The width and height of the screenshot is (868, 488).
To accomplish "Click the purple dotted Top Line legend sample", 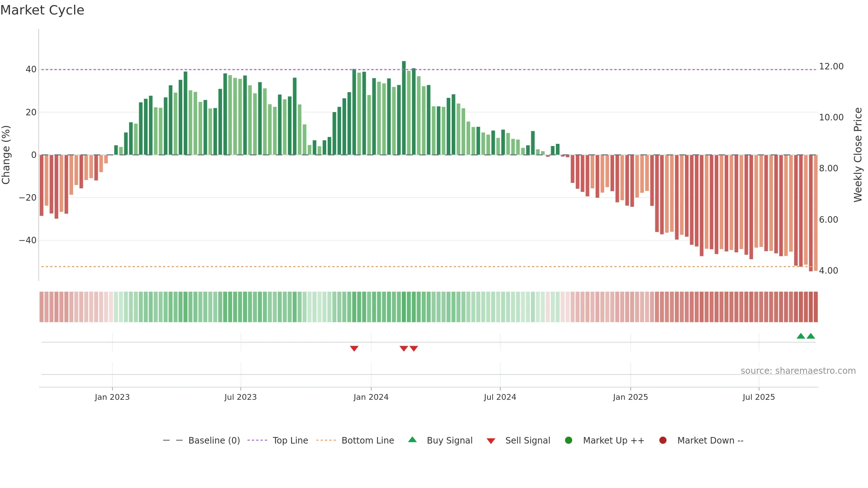I will (x=257, y=440).
